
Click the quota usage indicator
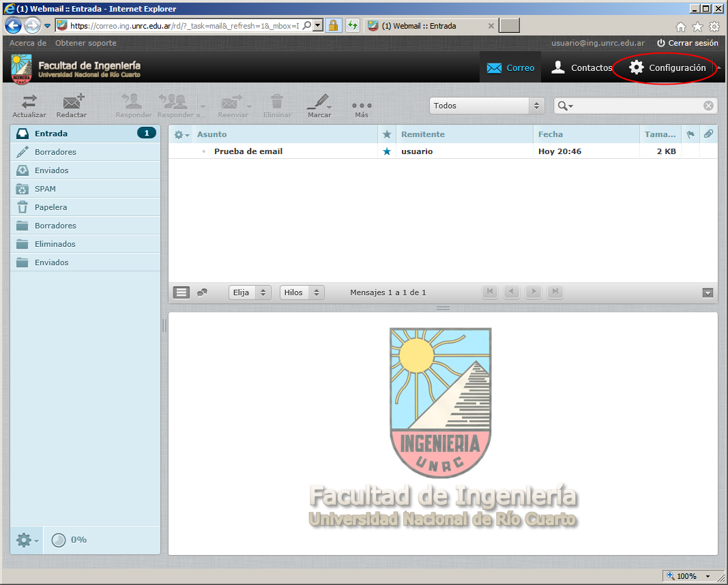point(69,540)
